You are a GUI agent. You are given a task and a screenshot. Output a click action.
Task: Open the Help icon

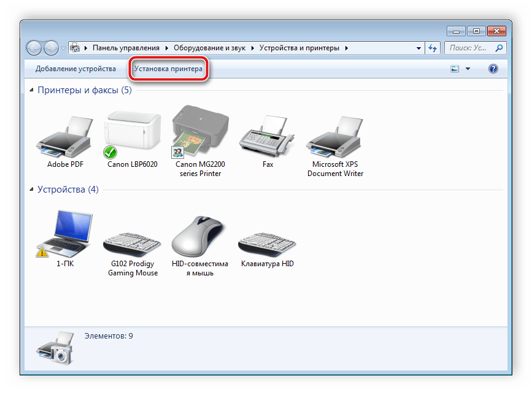tap(492, 68)
